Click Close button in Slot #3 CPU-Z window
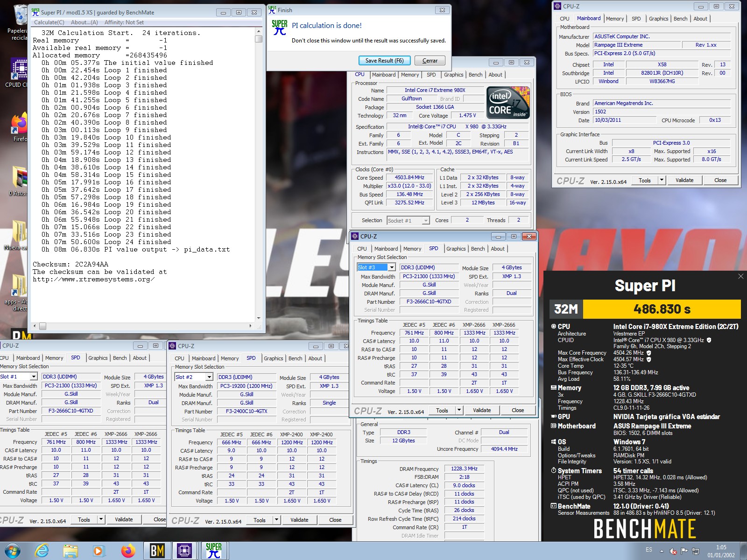The width and height of the screenshot is (747, 560). coord(518,410)
